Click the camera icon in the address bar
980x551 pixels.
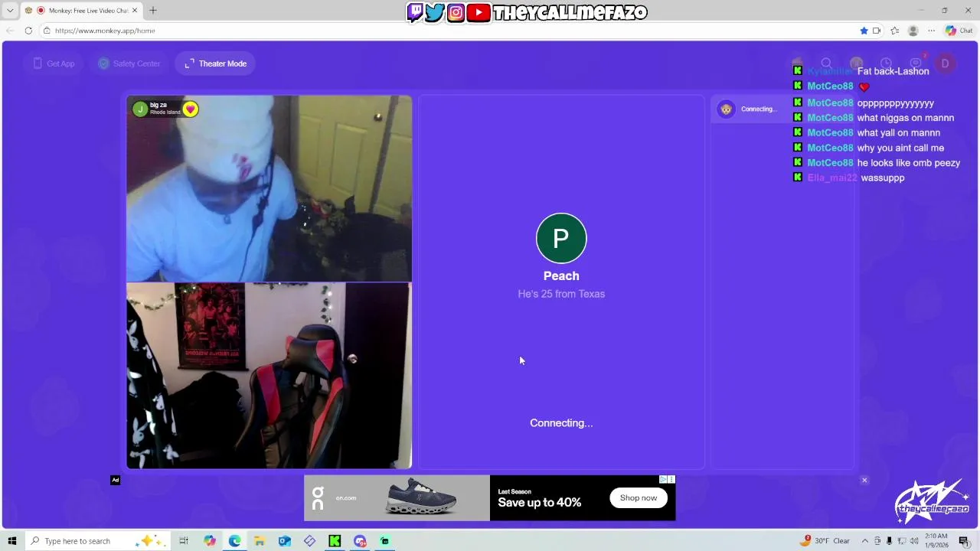877,31
